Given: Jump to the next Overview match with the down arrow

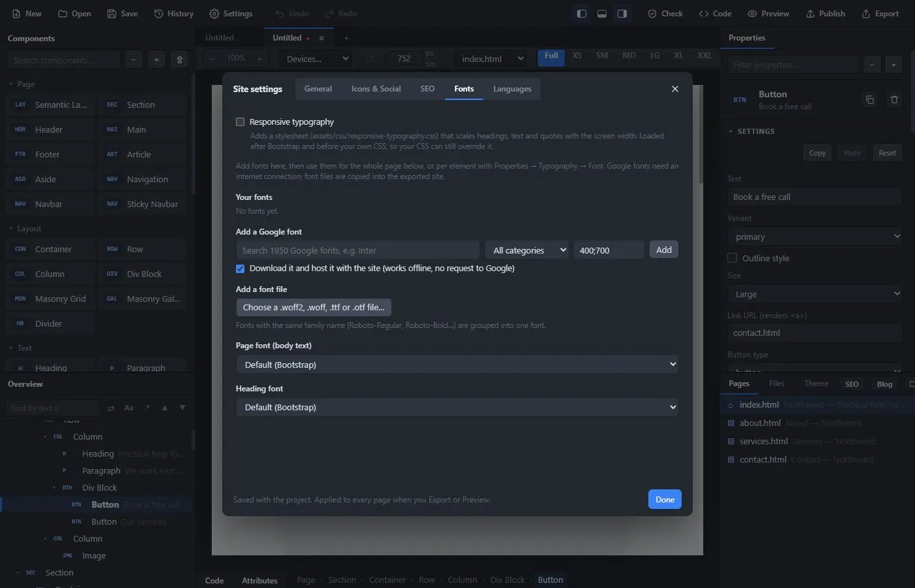Looking at the screenshot, I should tap(182, 408).
